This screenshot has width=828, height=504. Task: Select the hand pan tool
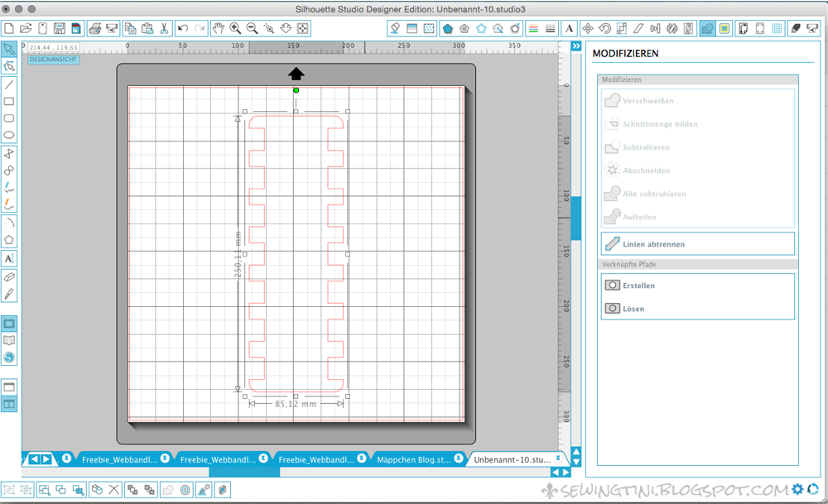(x=218, y=28)
